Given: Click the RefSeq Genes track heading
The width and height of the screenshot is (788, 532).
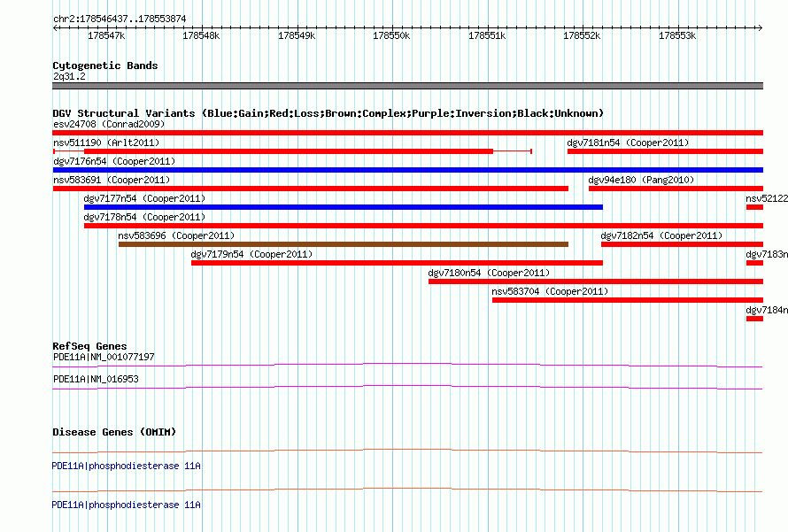Looking at the screenshot, I should pyautogui.click(x=89, y=346).
